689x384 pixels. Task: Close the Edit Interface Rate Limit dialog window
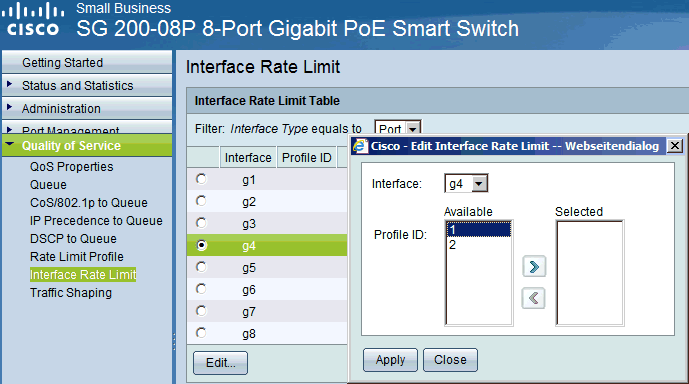tap(675, 146)
